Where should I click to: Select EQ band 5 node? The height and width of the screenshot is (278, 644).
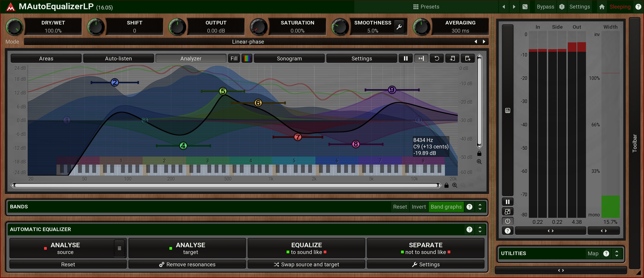coord(223,91)
